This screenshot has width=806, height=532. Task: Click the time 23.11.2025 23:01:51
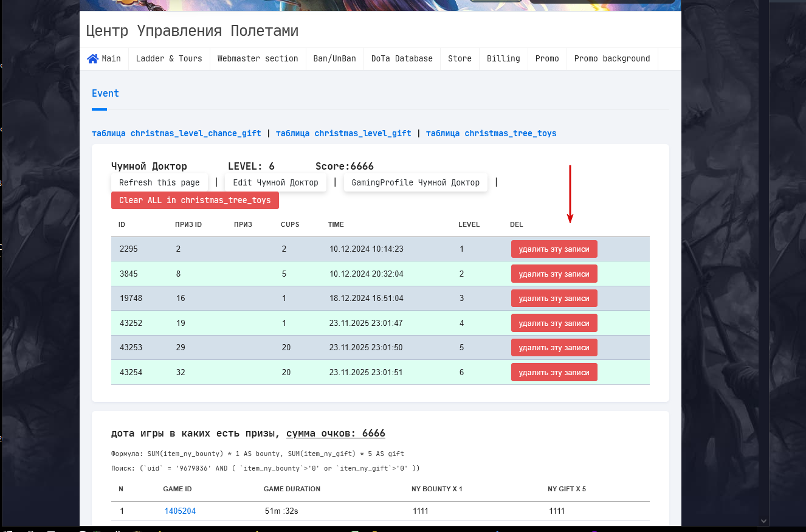pyautogui.click(x=367, y=373)
